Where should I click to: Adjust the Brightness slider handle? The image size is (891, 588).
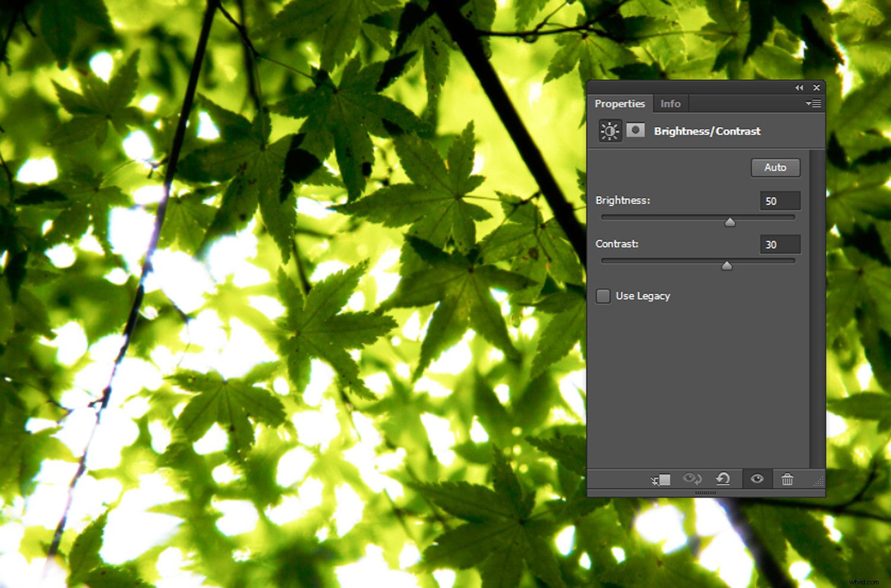(x=730, y=222)
